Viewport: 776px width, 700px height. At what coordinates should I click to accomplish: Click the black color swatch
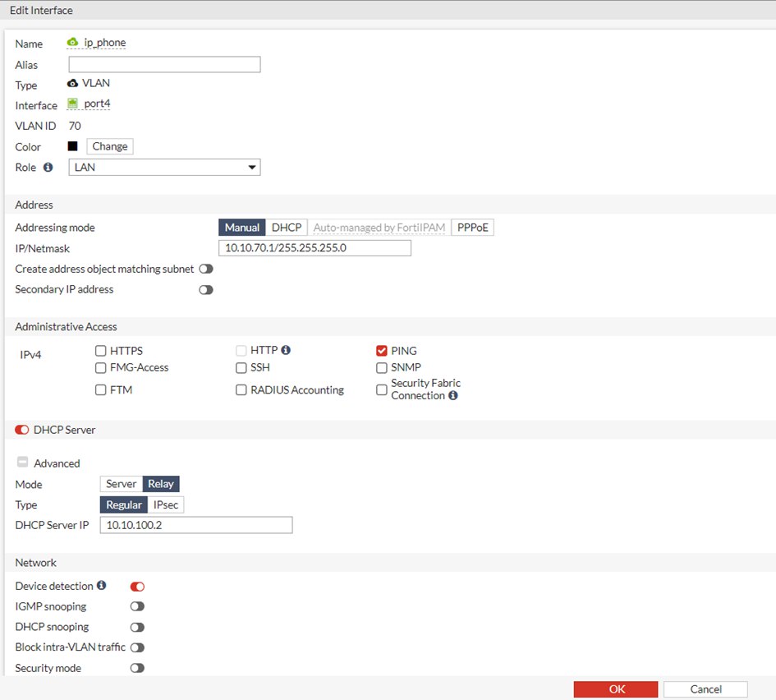pos(73,146)
